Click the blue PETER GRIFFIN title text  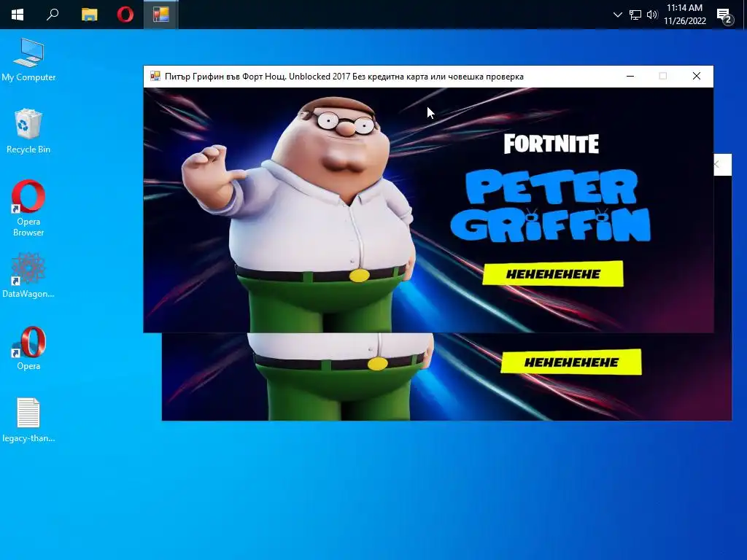pyautogui.click(x=551, y=206)
